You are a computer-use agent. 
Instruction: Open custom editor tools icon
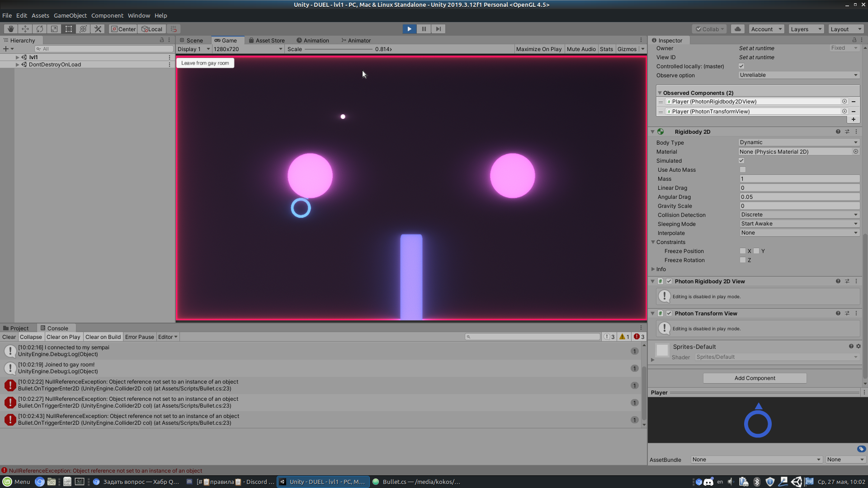[x=98, y=29]
